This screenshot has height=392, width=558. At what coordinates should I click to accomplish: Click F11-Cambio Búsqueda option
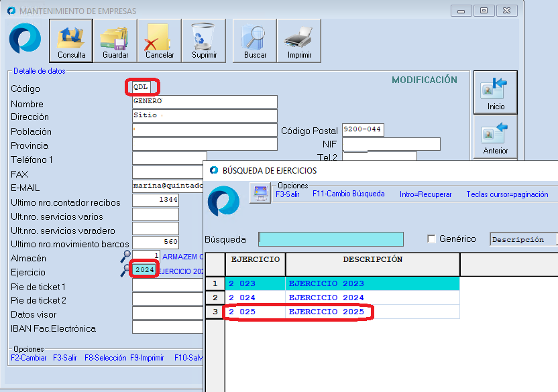click(348, 194)
